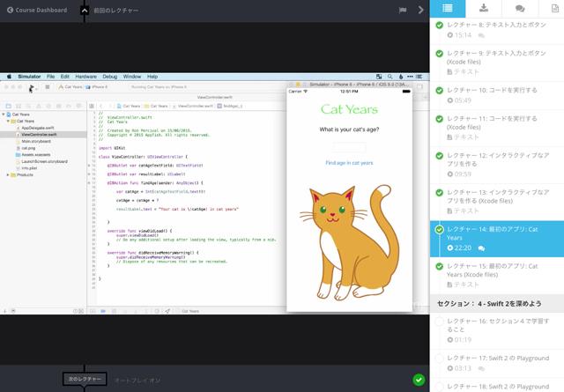Click セクション 4 - Swift 2を深めよう header
Image resolution: width=564 pixels, height=392 pixels.
[x=497, y=304]
